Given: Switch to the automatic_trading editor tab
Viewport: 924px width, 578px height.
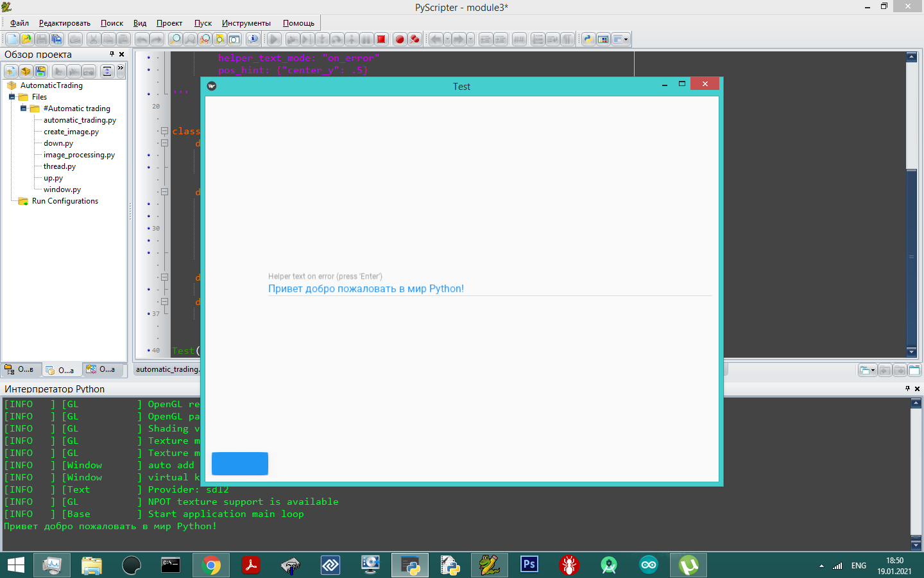Looking at the screenshot, I should (168, 369).
